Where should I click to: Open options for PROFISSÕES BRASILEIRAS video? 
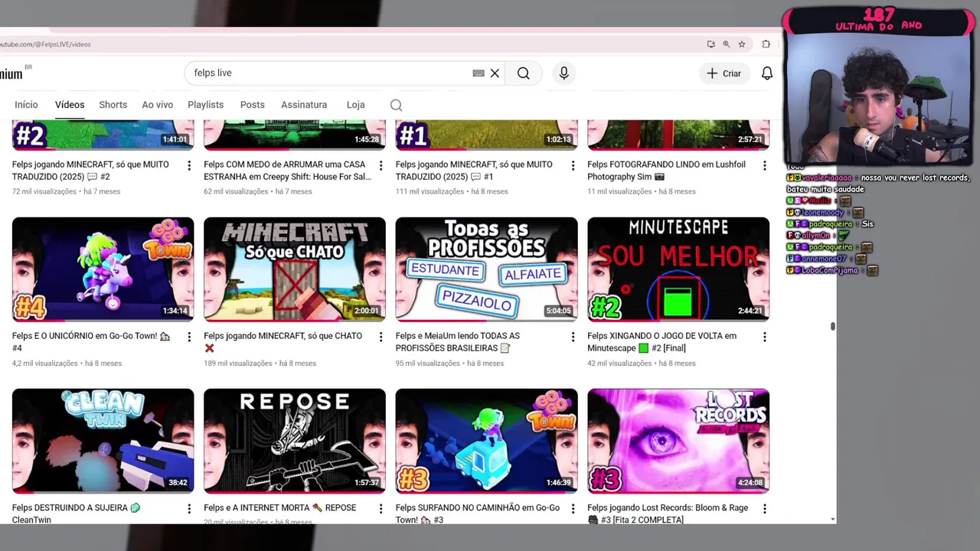(573, 337)
